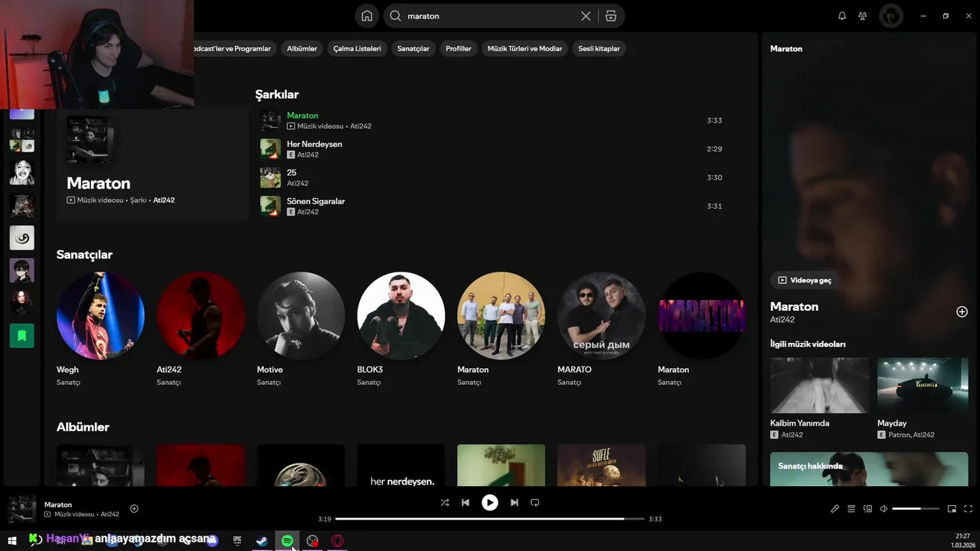Select the Çalma Listeleri filter tab

click(x=357, y=48)
